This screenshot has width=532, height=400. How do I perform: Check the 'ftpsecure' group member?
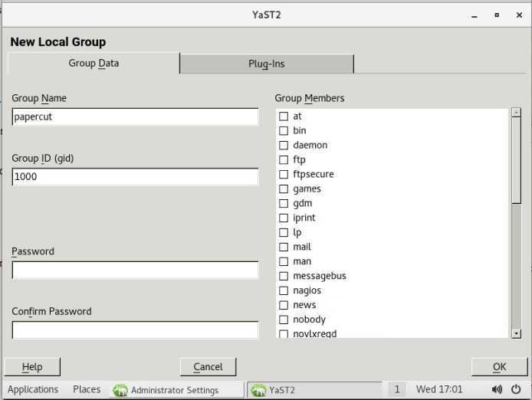coord(284,175)
